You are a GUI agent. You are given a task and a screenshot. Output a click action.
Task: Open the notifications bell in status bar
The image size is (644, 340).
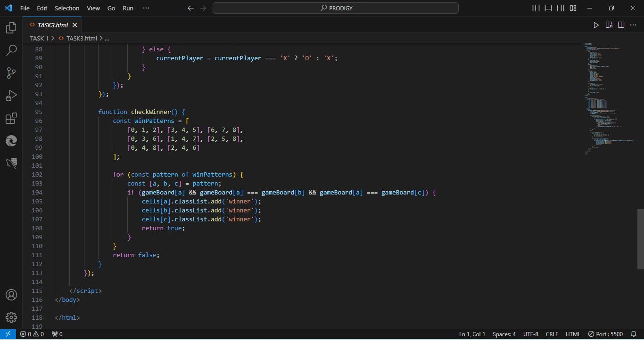[x=634, y=334]
